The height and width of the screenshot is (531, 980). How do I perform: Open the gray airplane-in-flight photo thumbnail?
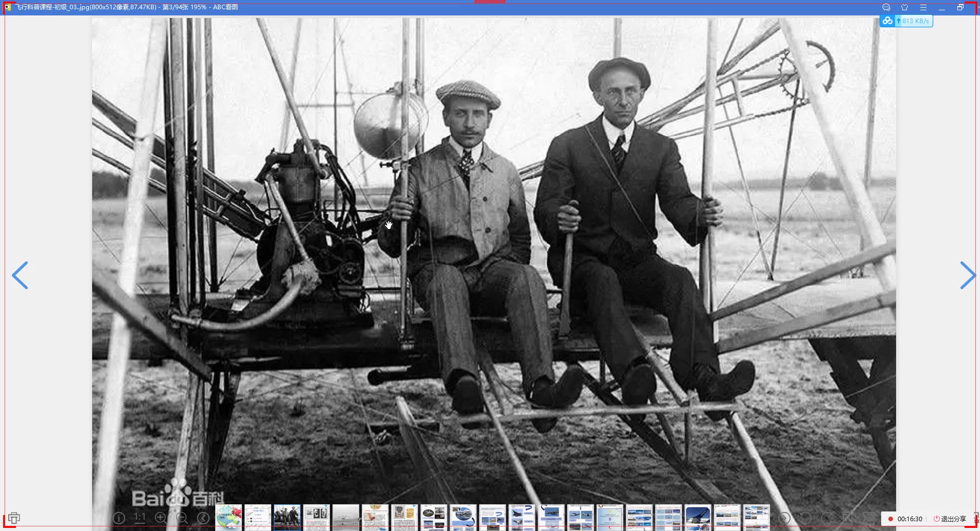[x=345, y=517]
